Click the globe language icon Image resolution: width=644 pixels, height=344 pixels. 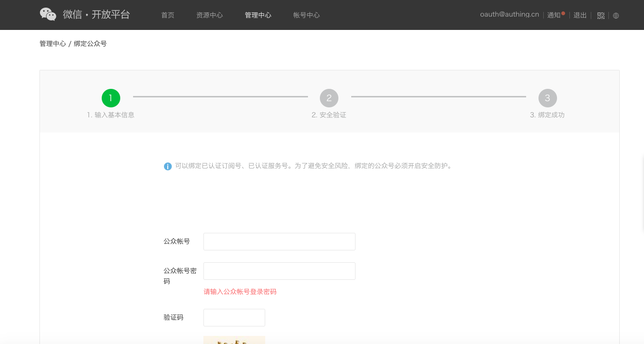click(616, 15)
